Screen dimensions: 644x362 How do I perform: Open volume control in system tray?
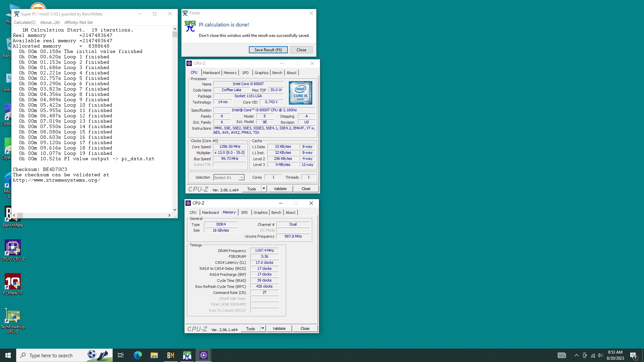click(600, 355)
